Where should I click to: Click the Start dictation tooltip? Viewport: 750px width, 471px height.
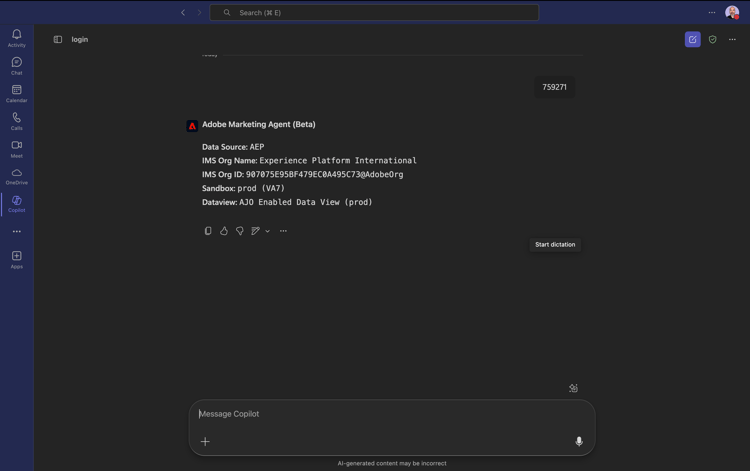point(555,244)
